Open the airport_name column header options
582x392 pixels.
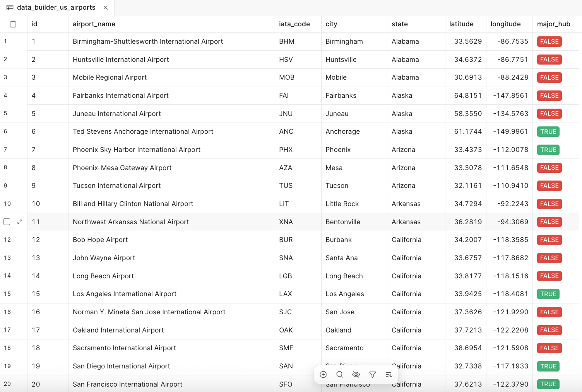[x=94, y=24]
